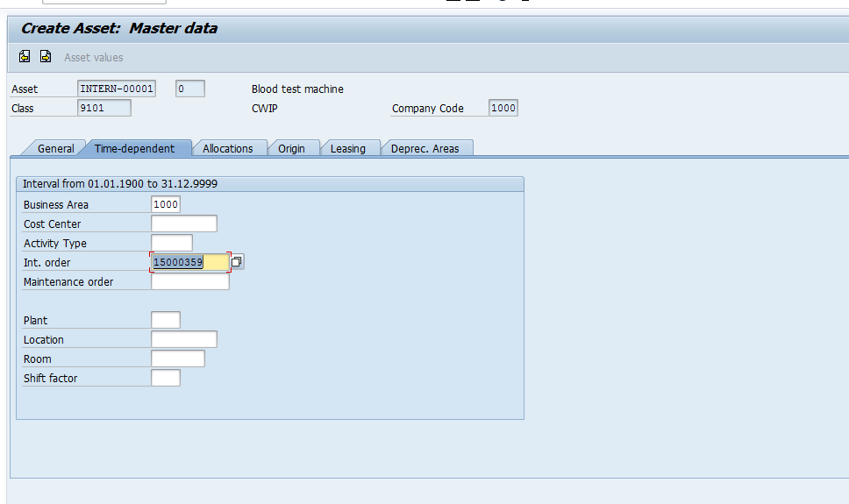The width and height of the screenshot is (849, 504).
Task: Select the Time-dependent tab
Action: coord(134,148)
